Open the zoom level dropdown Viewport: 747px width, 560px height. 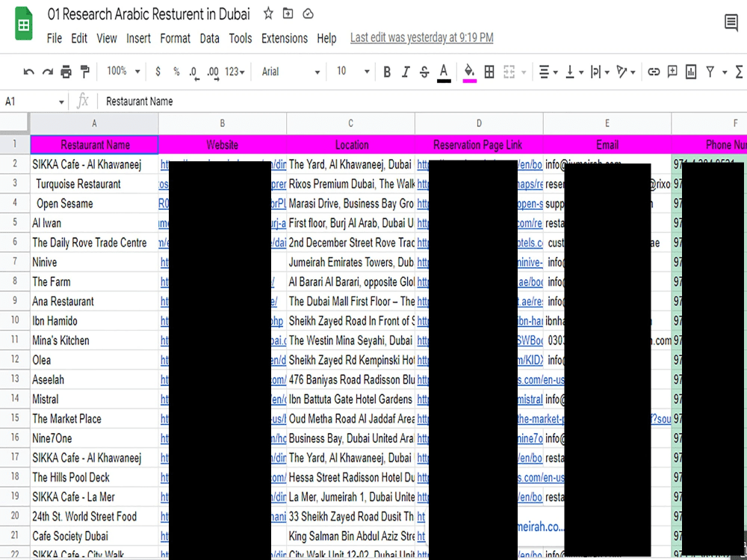[x=123, y=72]
